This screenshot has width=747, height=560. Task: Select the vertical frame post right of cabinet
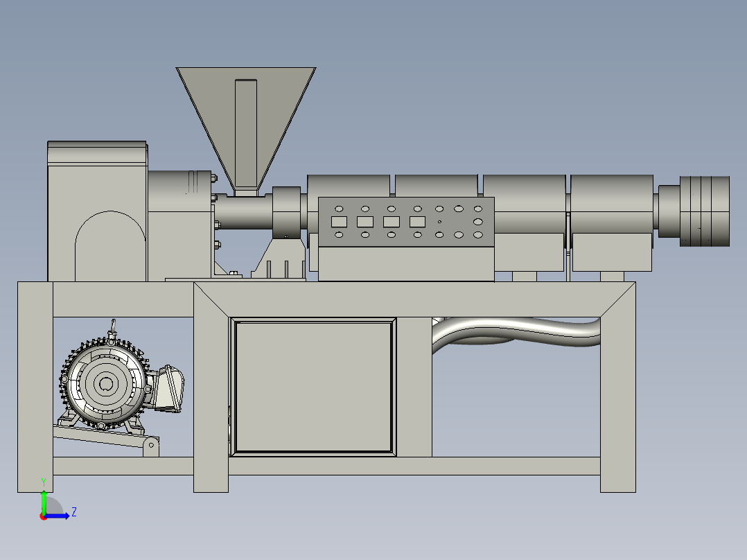point(414,387)
